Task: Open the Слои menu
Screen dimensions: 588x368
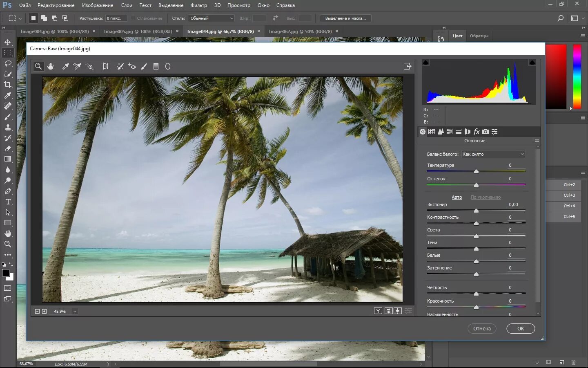Action: click(127, 5)
